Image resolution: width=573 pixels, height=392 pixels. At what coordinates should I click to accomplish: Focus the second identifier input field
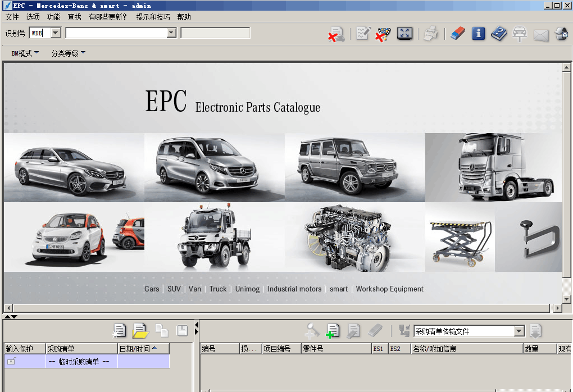117,33
